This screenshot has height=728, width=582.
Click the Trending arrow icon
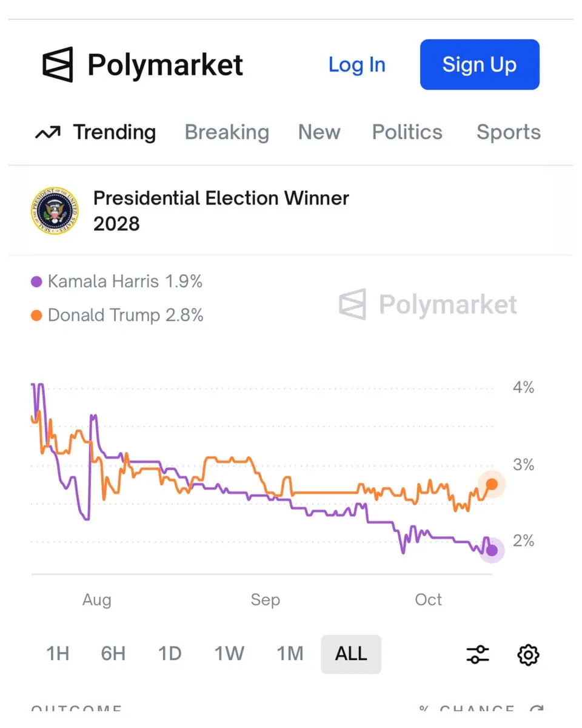[x=47, y=132]
